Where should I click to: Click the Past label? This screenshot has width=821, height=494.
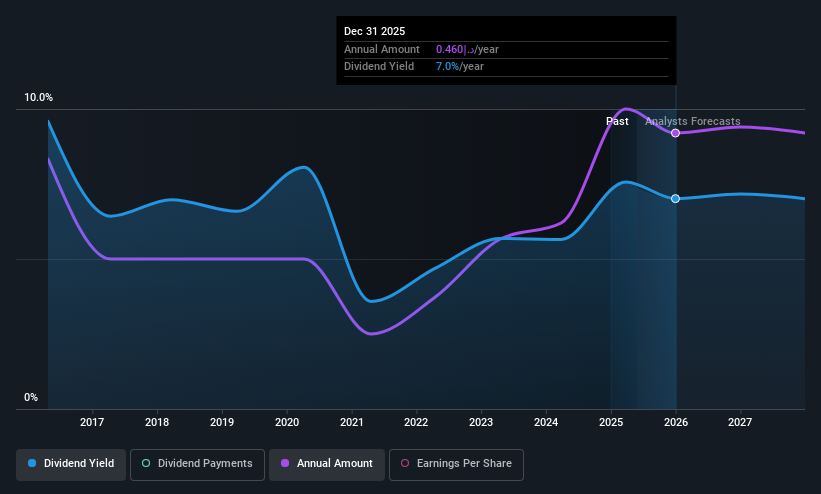click(x=617, y=122)
